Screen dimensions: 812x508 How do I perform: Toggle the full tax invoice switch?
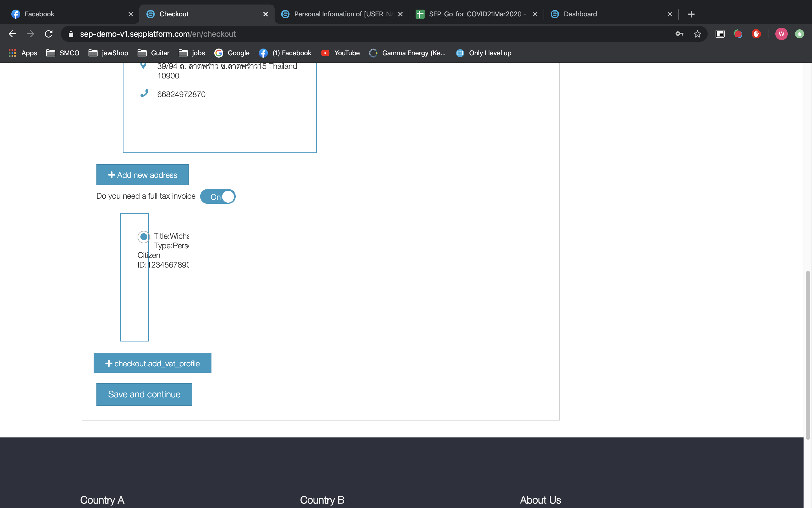218,196
